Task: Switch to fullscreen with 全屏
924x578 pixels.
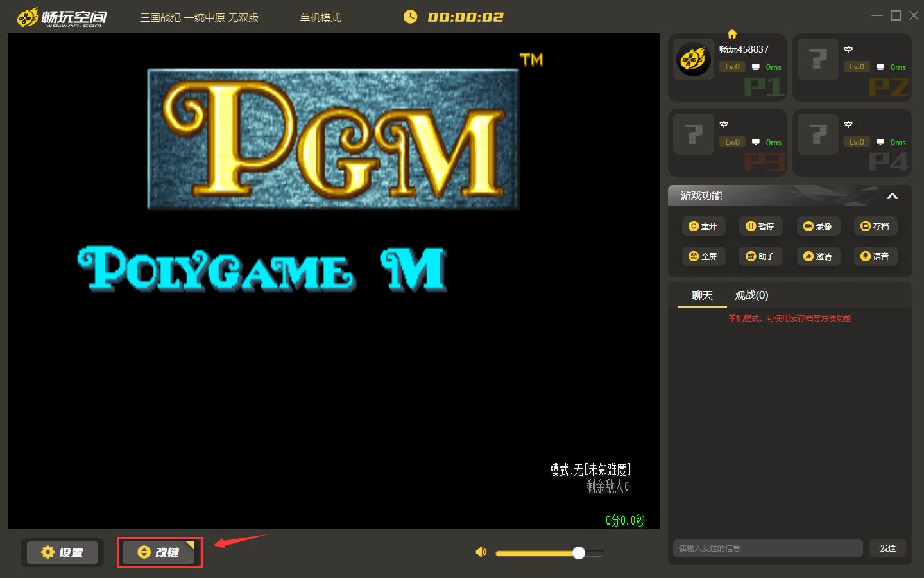Action: [703, 256]
